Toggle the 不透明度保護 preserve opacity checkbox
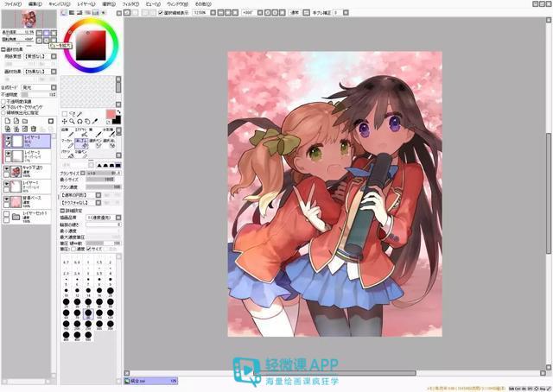This screenshot has height=392, width=553. pos(3,101)
